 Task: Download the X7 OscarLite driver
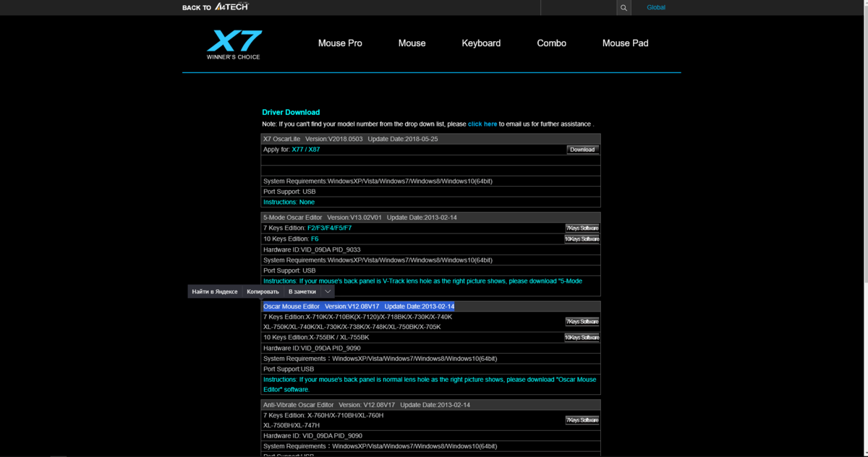pos(582,150)
